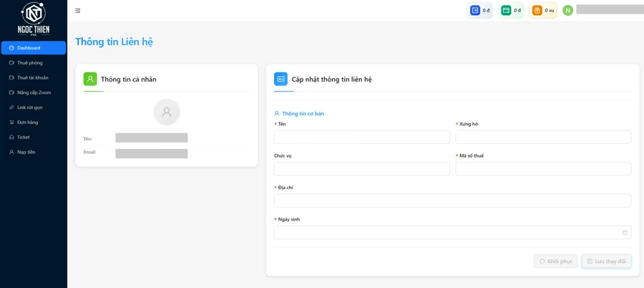Click the calendar icon in Ngày sinh
Screen dimensions: 644x288
tap(625, 233)
